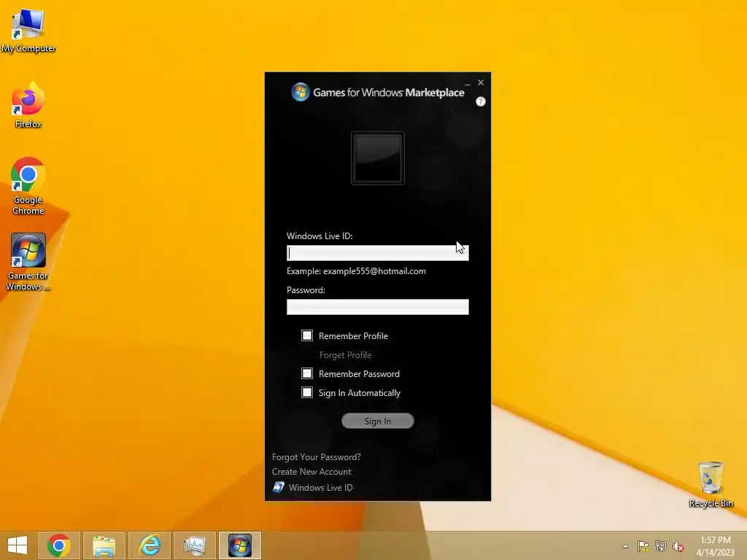This screenshot has height=560, width=747.
Task: Click the Sign In button
Action: click(x=378, y=421)
